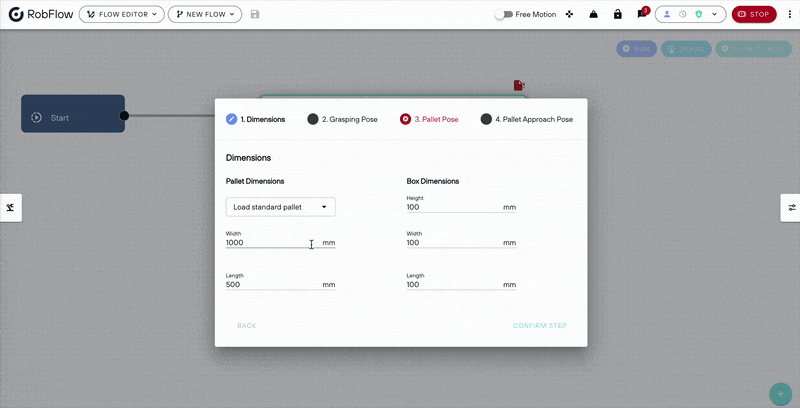Screen dimensions: 800x408
Task: Open the Load standard pallet dropdown
Action: (281, 207)
